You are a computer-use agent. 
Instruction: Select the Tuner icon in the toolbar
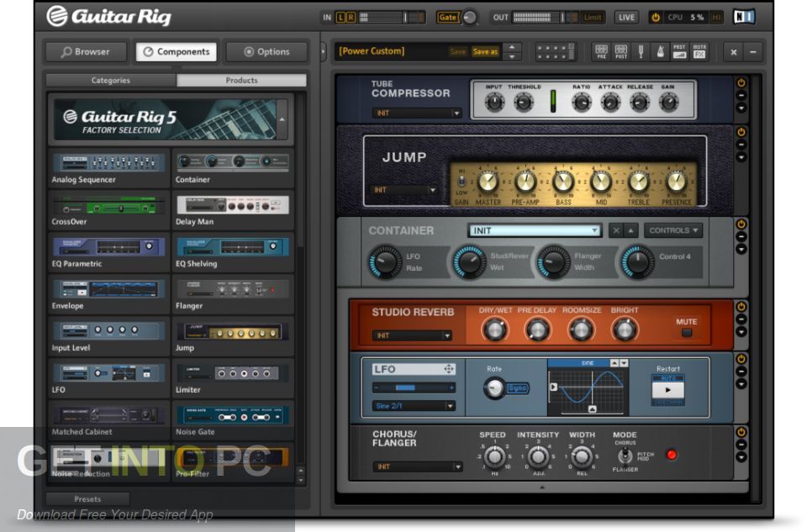point(641,51)
